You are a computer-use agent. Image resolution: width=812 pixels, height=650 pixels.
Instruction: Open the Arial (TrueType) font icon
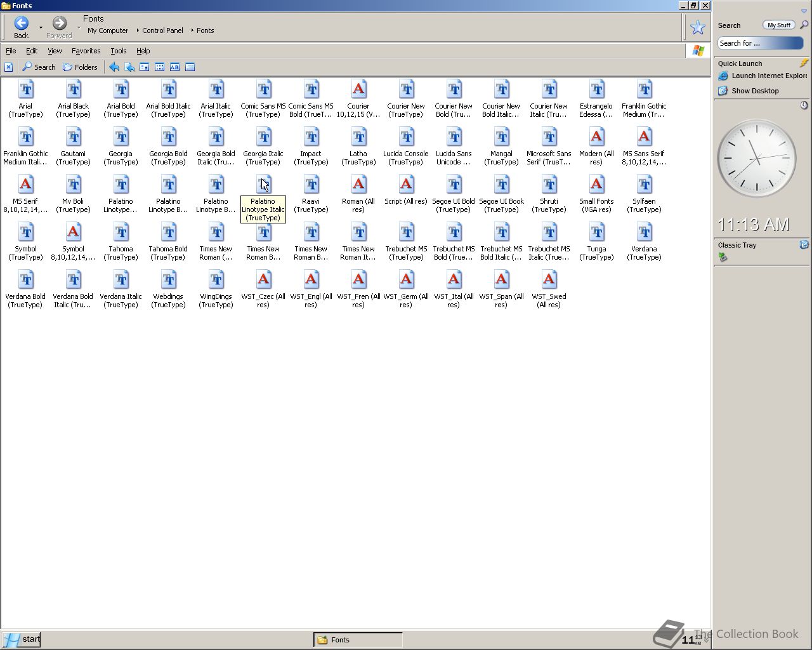click(25, 90)
